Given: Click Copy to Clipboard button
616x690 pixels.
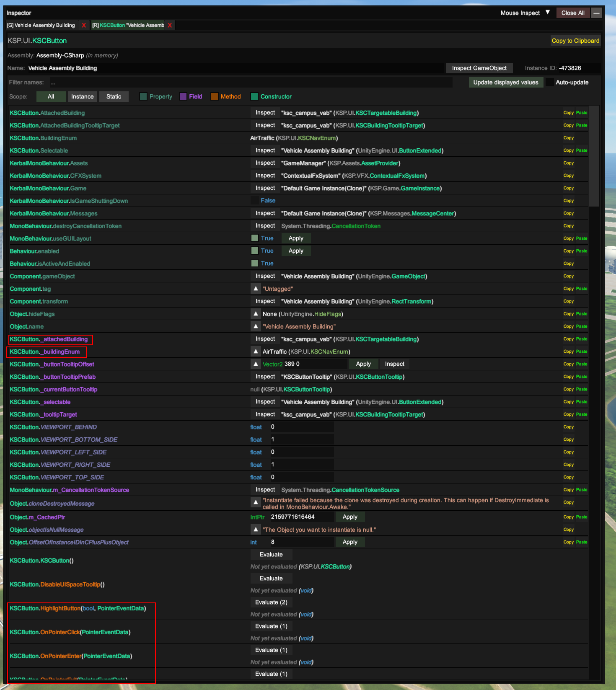Looking at the screenshot, I should (x=575, y=41).
